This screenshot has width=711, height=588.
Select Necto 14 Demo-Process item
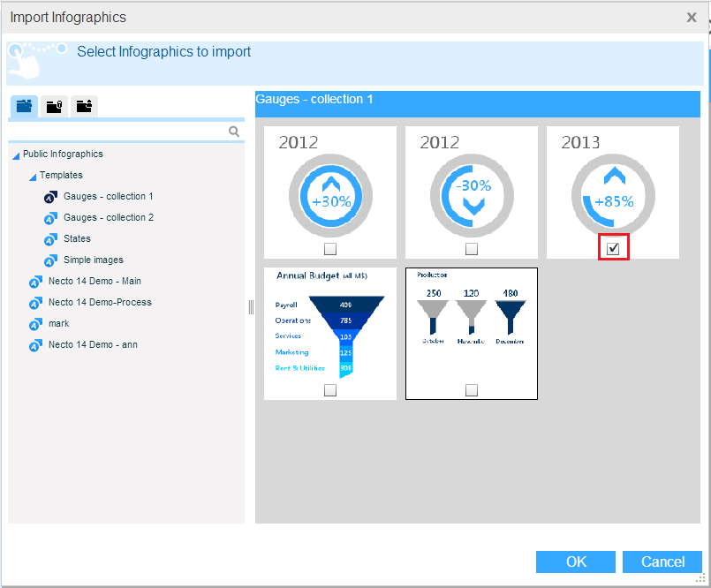click(x=100, y=303)
